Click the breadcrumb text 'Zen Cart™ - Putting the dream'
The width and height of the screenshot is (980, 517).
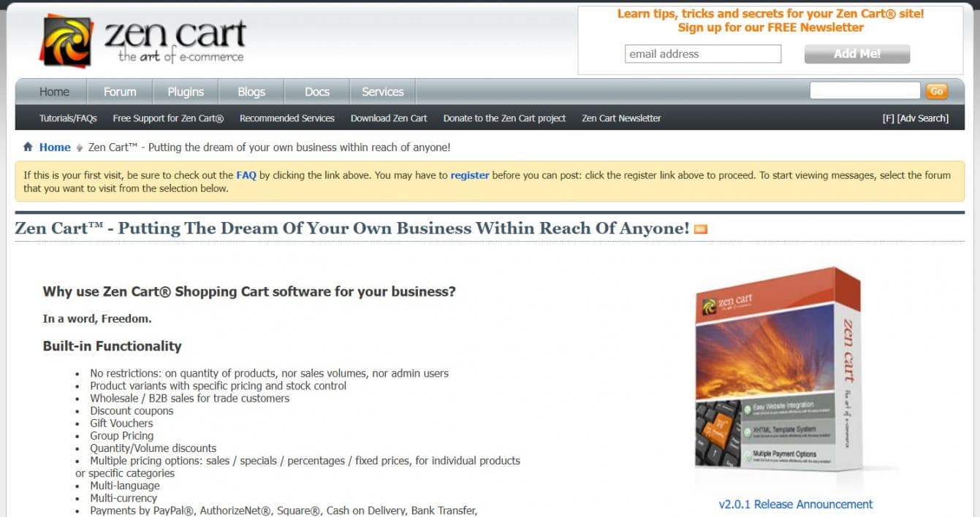[x=270, y=148]
